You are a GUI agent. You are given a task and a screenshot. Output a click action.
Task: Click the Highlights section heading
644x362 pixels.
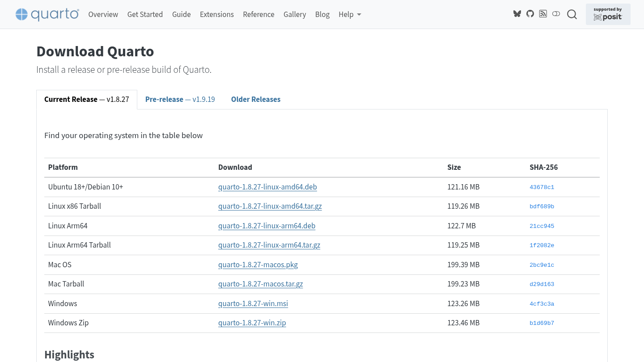[69, 354]
